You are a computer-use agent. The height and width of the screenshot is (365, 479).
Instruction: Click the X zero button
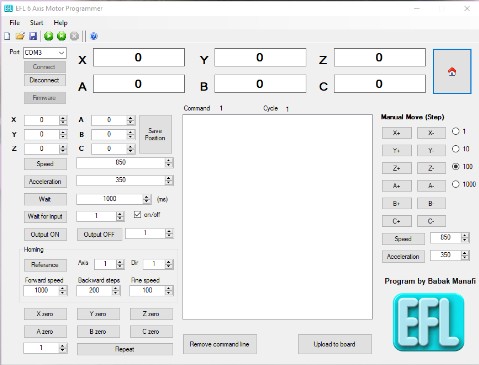pyautogui.click(x=45, y=314)
